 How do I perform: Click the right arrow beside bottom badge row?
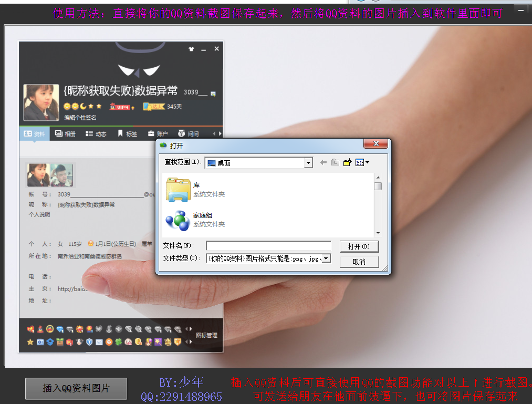click(x=191, y=342)
